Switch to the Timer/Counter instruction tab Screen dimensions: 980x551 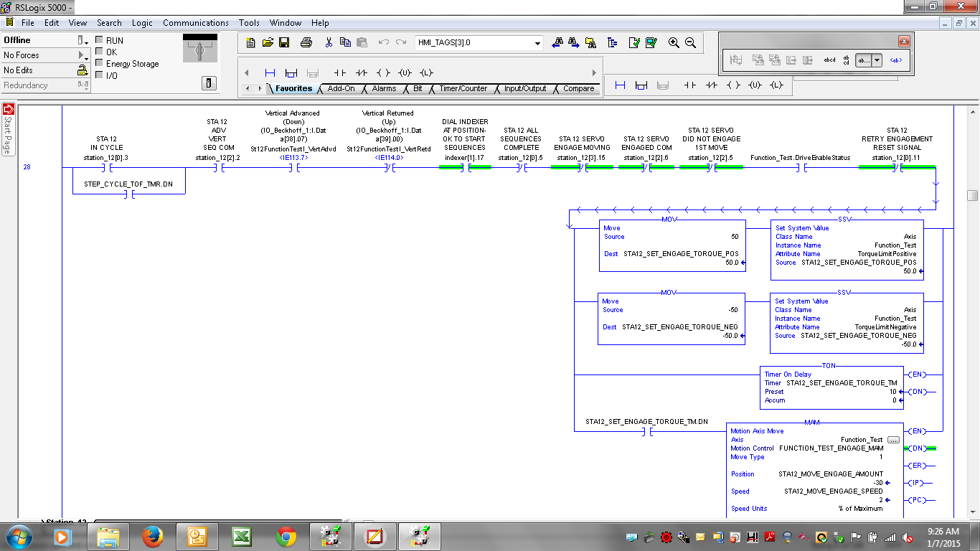coord(463,89)
